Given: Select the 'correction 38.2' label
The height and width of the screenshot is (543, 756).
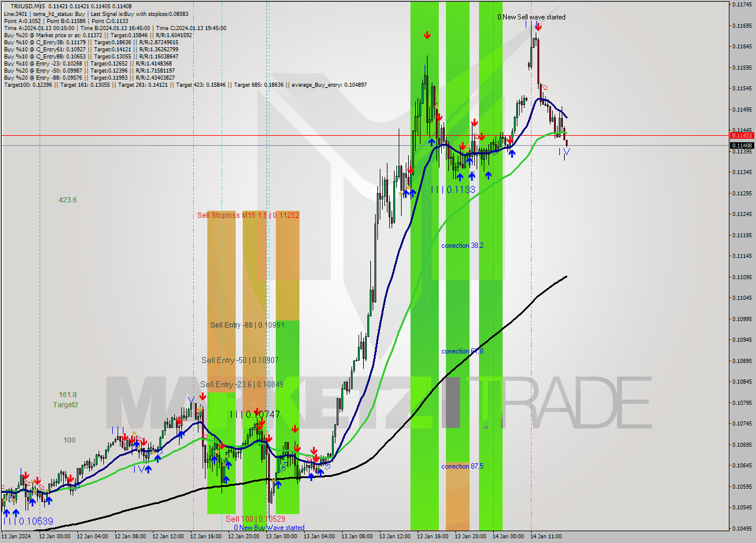Looking at the screenshot, I should click(462, 246).
